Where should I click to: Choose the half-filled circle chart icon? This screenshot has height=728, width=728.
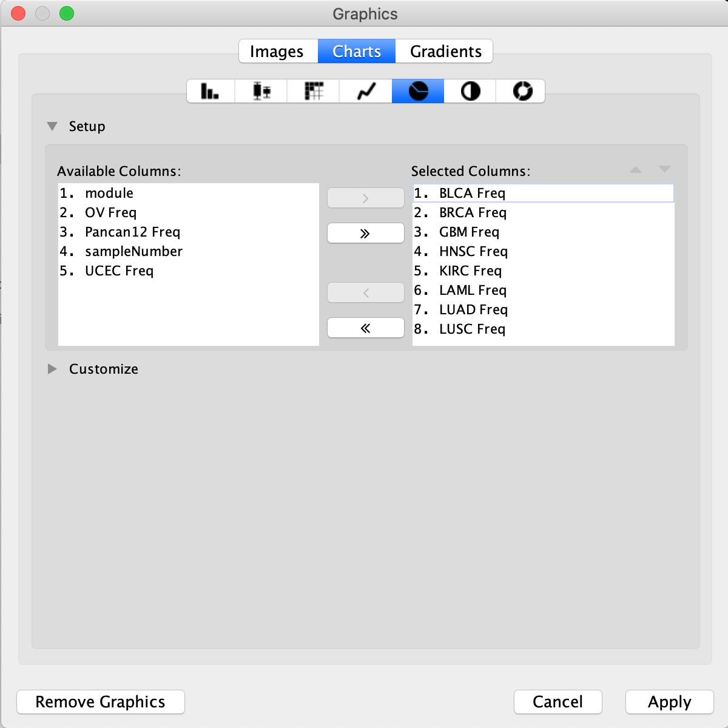[x=470, y=91]
